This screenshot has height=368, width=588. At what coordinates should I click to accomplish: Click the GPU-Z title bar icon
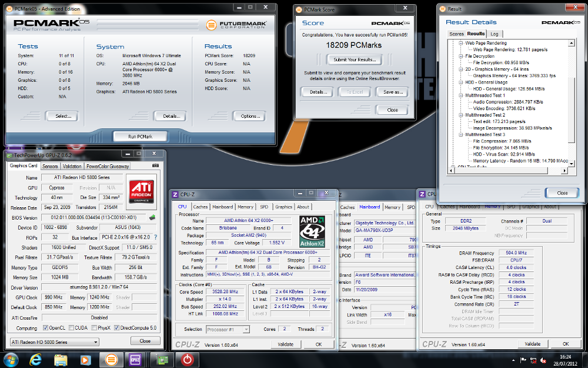[x=9, y=155]
